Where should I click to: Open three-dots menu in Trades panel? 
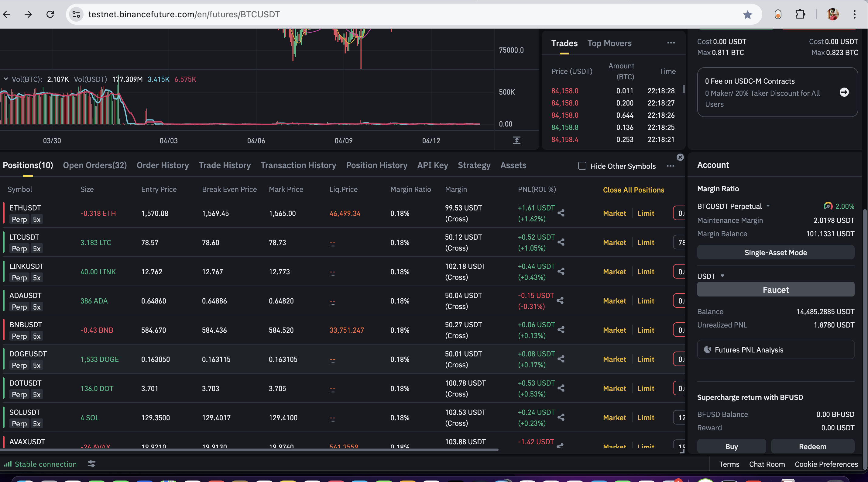pyautogui.click(x=671, y=43)
